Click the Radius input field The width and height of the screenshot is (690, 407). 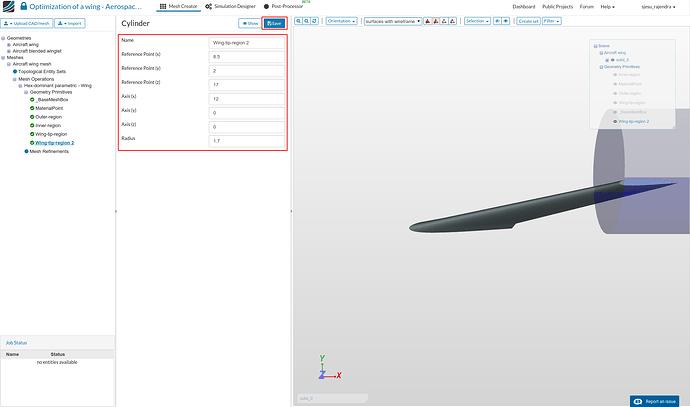[246, 141]
